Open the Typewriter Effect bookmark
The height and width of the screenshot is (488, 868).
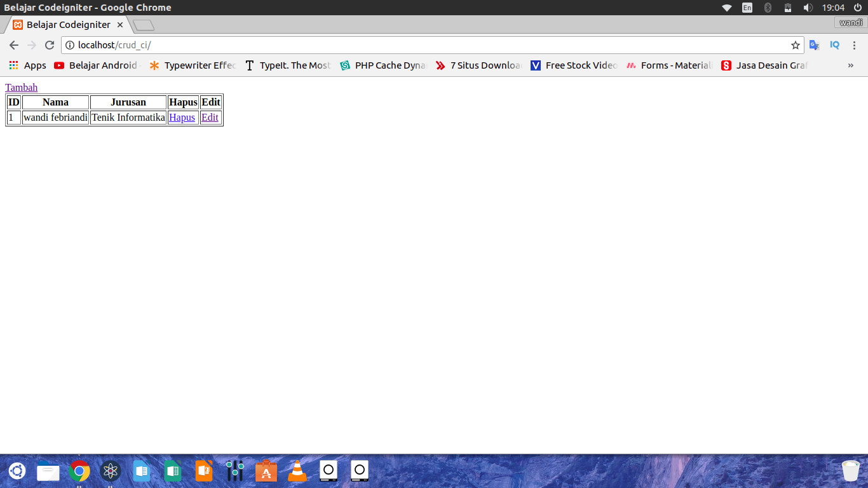[193, 65]
